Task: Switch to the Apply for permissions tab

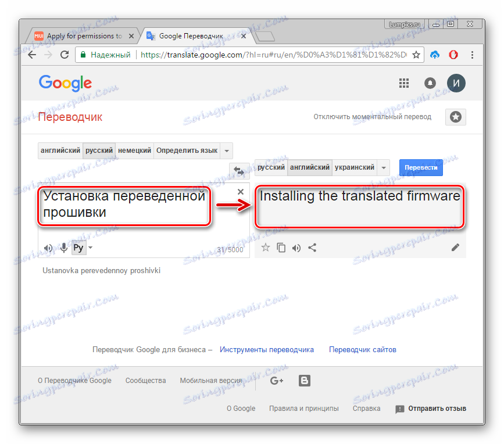Action: (84, 36)
